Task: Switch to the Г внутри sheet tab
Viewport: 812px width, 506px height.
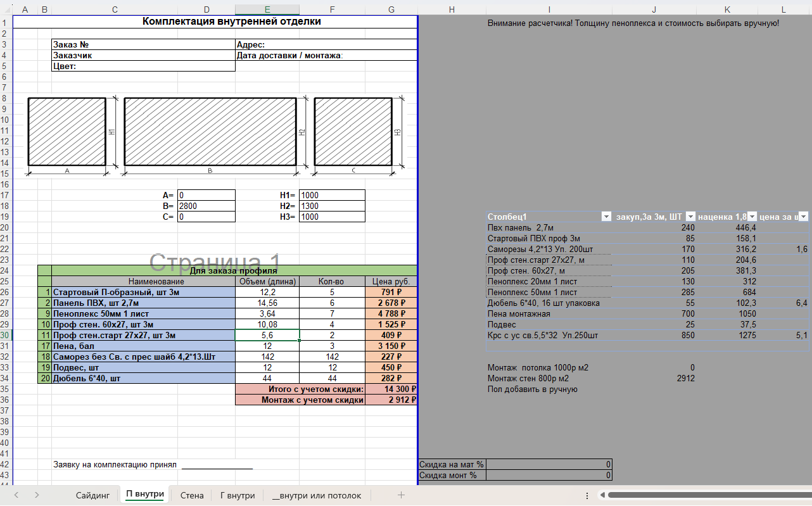Action: point(238,495)
